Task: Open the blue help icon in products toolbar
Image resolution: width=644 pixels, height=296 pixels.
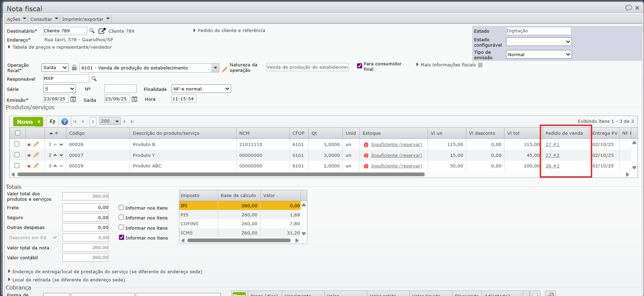Action: point(64,121)
